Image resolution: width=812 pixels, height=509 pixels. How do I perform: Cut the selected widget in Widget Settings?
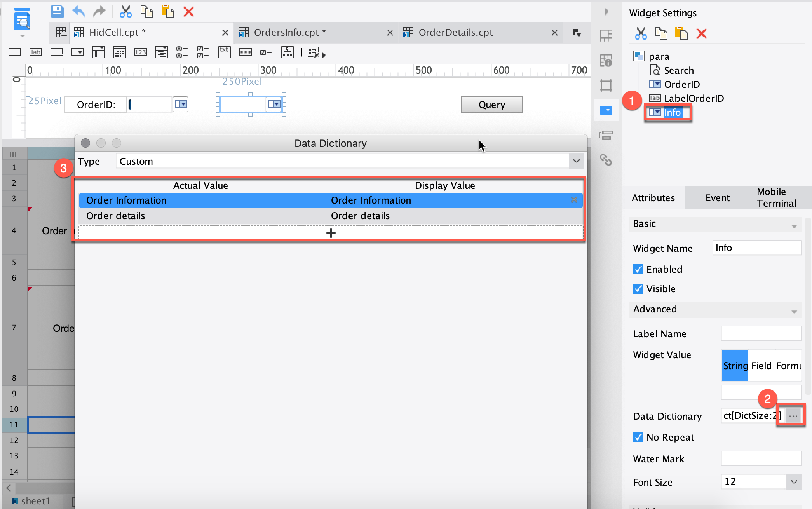tap(641, 33)
